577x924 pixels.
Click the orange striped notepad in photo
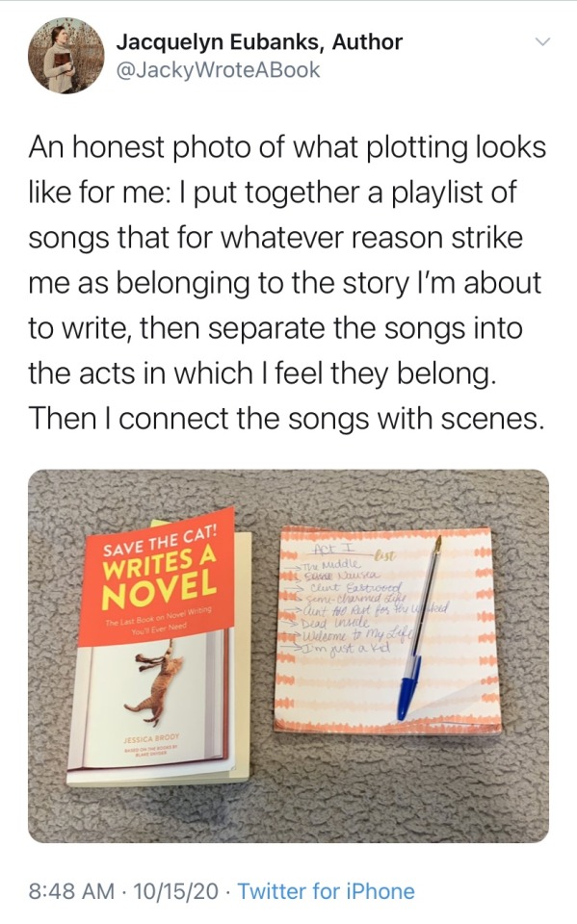386,630
